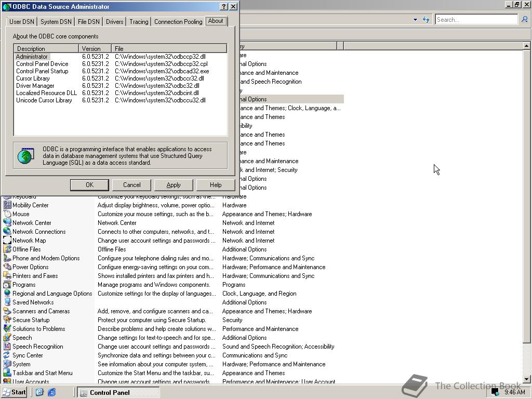
Task: Open the Speech icon
Action: (x=7, y=337)
